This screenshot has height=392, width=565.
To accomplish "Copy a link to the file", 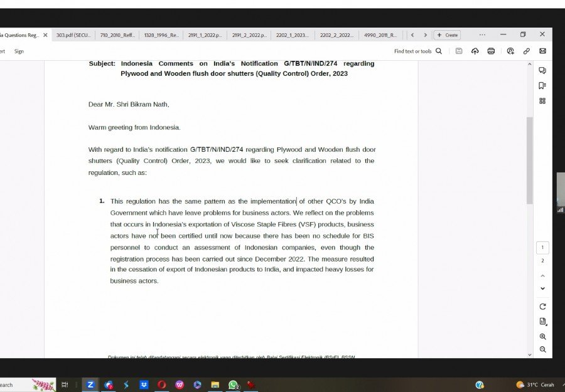I will click(x=527, y=51).
